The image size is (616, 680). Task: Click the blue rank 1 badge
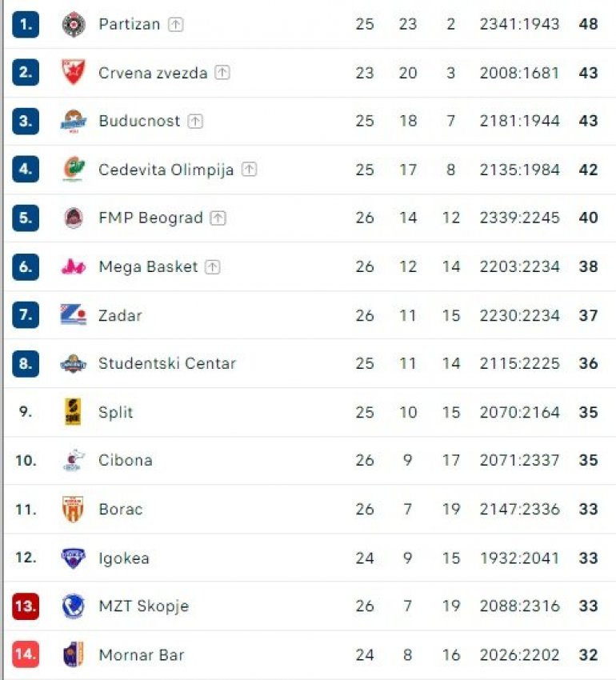click(26, 24)
